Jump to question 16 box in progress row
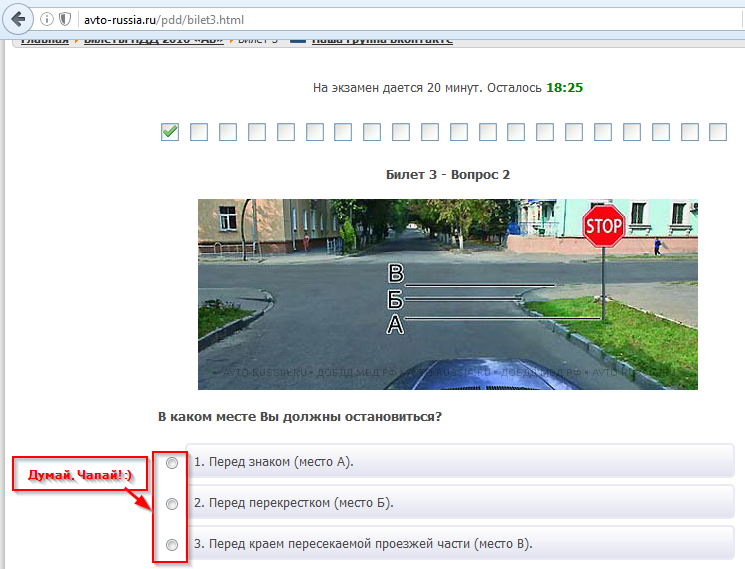The width and height of the screenshot is (745, 569). tap(603, 132)
